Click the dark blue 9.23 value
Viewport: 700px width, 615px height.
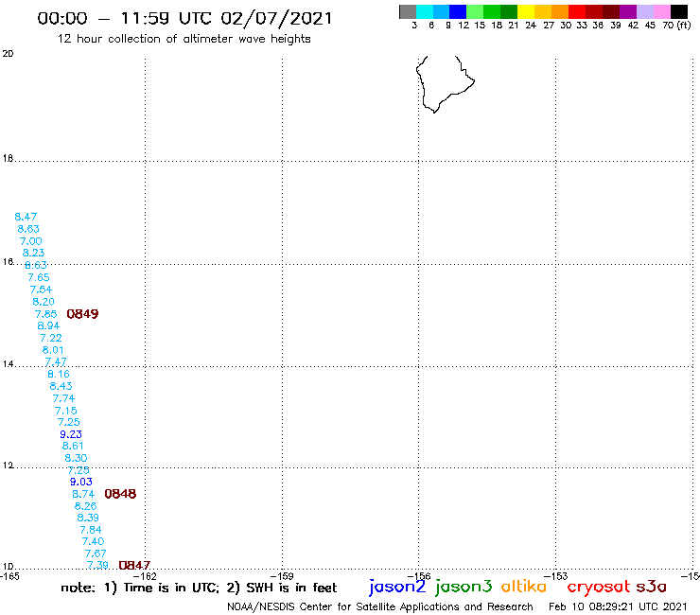pos(71,434)
